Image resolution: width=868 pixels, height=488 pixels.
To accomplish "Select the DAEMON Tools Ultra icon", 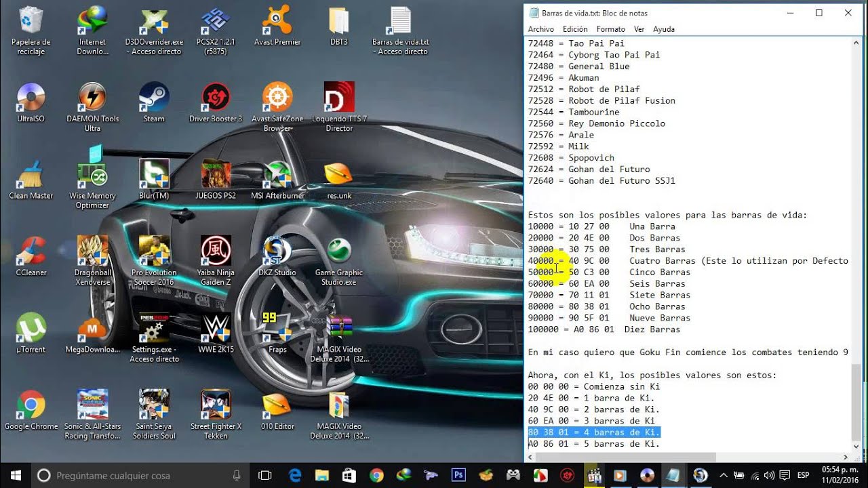I will coord(92,108).
